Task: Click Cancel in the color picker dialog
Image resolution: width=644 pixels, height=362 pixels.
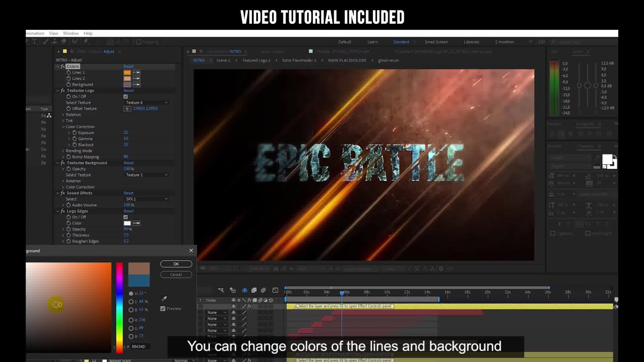Action: point(176,275)
